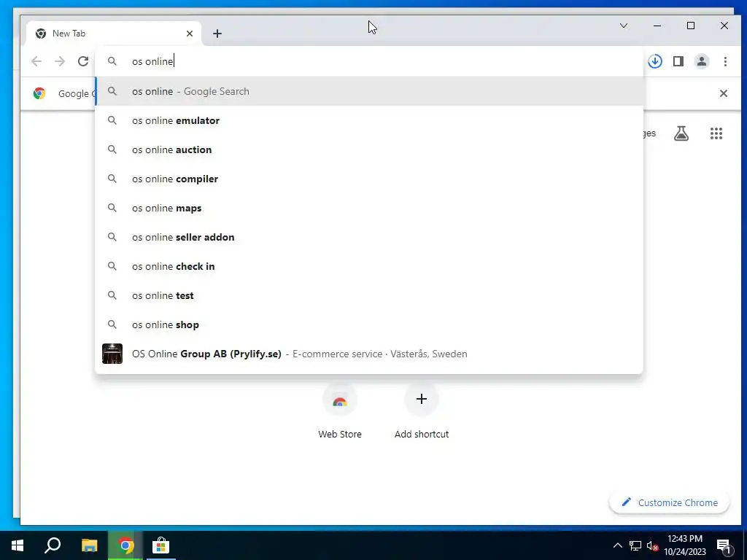The width and height of the screenshot is (747, 560).
Task: Open the Microsoft Store taskbar icon
Action: pos(161,545)
